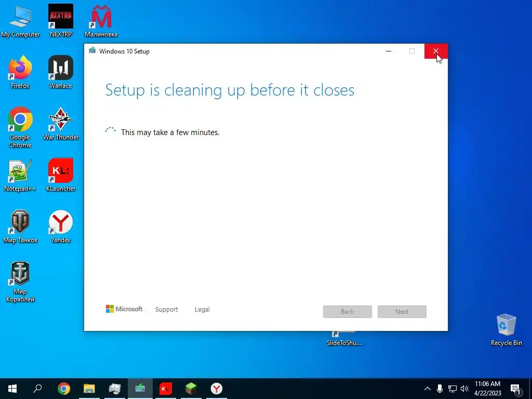
Task: Click the computer utility icon next to File Explorer
Action: (115, 389)
